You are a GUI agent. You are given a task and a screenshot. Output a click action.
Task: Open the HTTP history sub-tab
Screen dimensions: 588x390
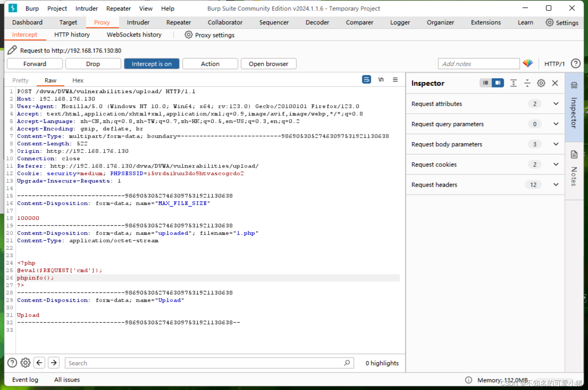(72, 34)
